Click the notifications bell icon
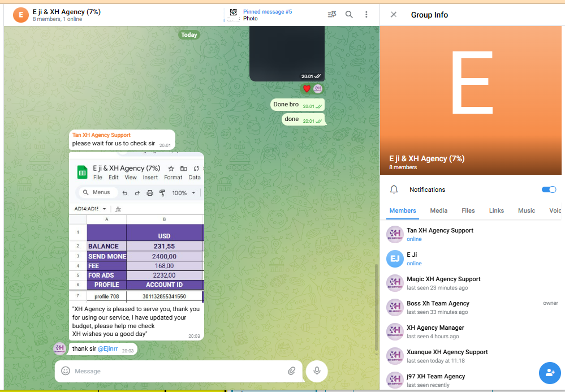565x392 pixels. 394,189
